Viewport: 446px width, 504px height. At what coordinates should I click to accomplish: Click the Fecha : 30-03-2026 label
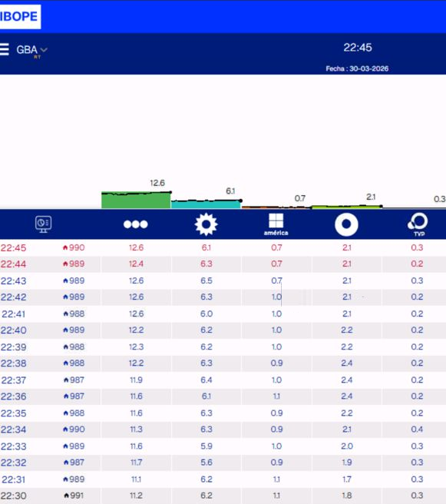click(357, 68)
